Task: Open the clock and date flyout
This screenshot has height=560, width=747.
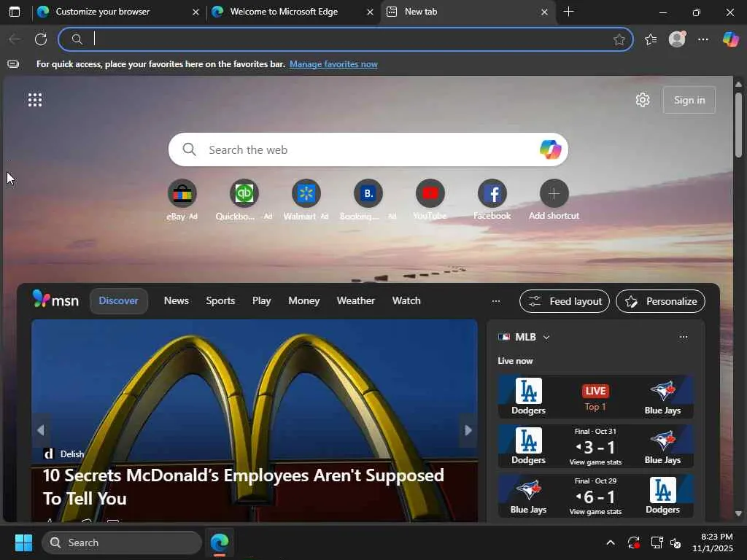Action: (x=713, y=542)
